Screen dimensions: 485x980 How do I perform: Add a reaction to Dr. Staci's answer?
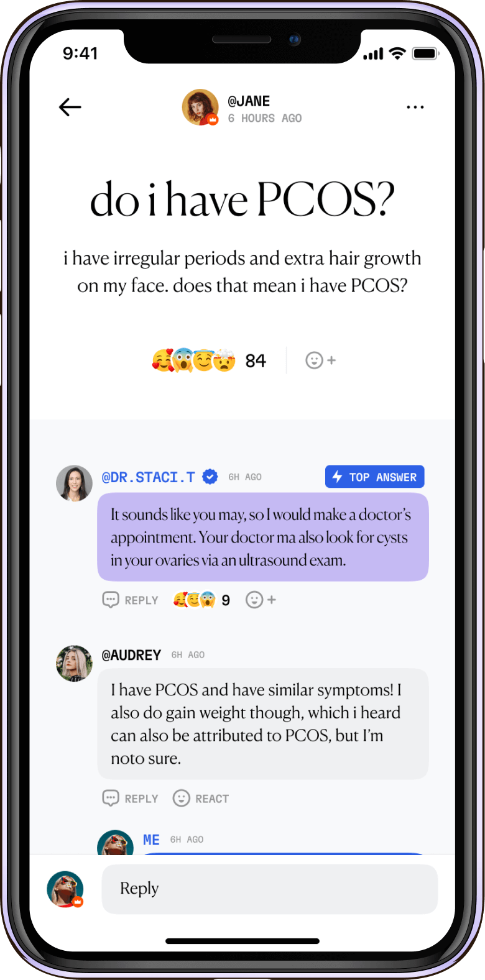(x=261, y=600)
